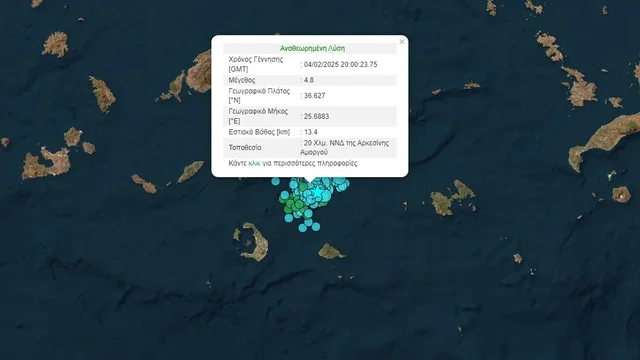Pick the lone cyan circle below the green cluster
The height and width of the screenshot is (360, 640).
tap(289, 218)
